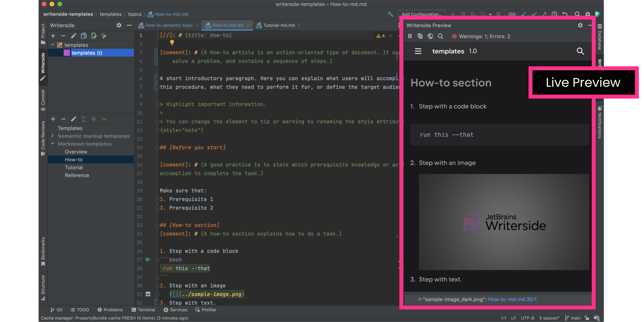Collapse the templates project tree node
Screen dimensions: 644x322
point(52,45)
